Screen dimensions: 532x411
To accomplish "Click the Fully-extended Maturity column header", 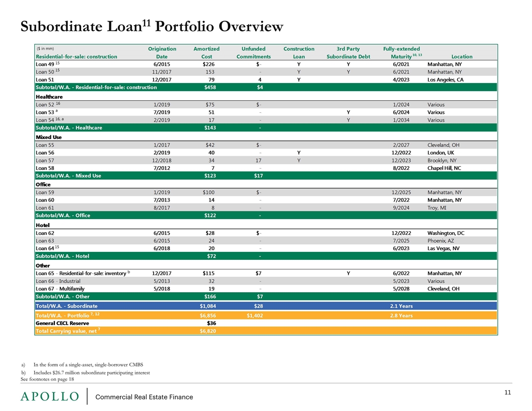I will (402, 52).
